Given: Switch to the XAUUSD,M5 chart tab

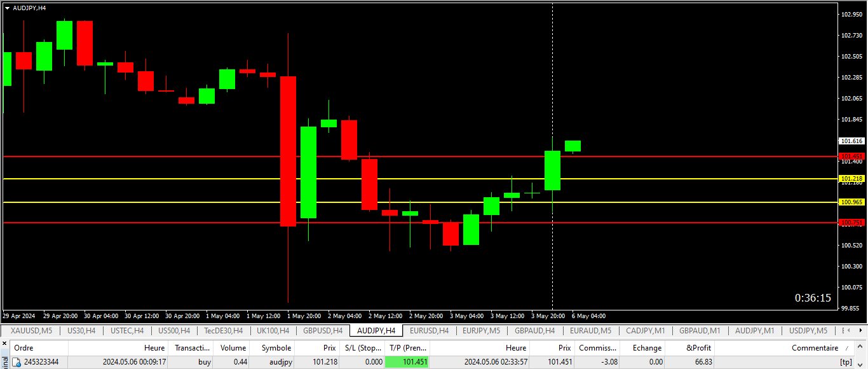Looking at the screenshot, I should (x=31, y=331).
